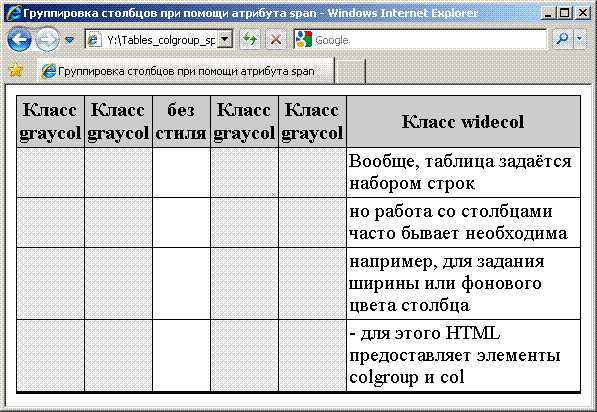Click the header cell 'Класс widecol'
The width and height of the screenshot is (597, 412).
(463, 122)
